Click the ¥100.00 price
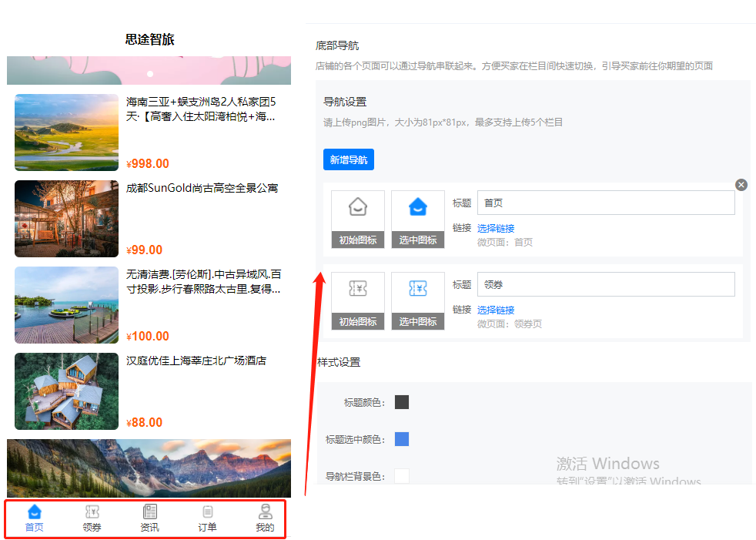Screen dimensions: 756x540 [148, 337]
